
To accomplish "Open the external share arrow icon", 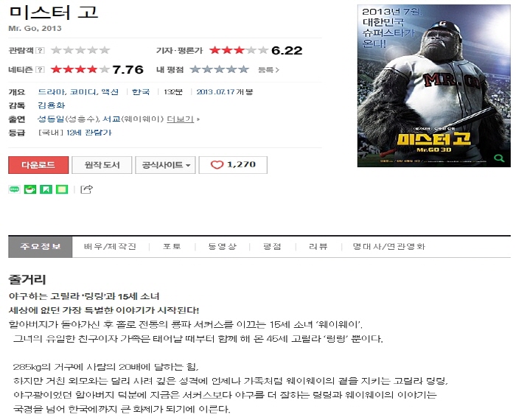I will (x=86, y=189).
